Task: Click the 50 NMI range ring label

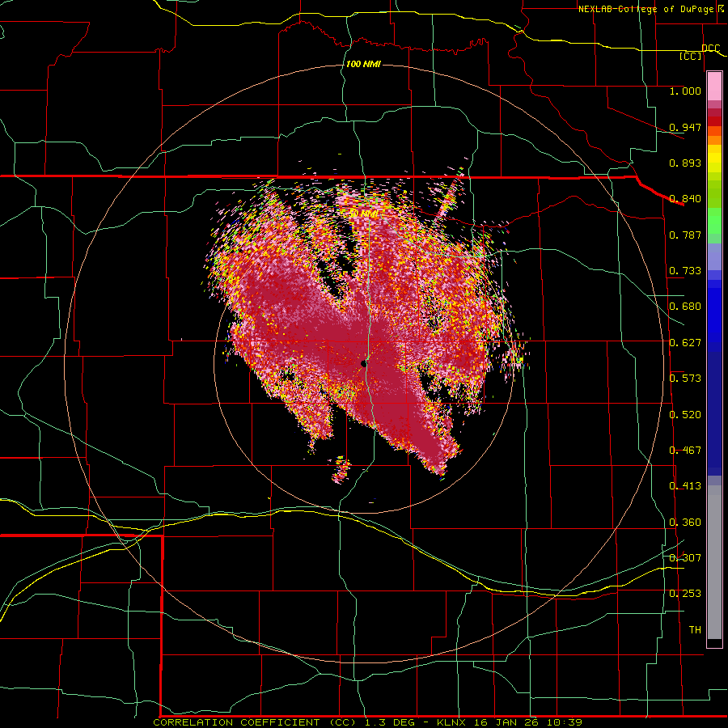Action: pyautogui.click(x=363, y=214)
